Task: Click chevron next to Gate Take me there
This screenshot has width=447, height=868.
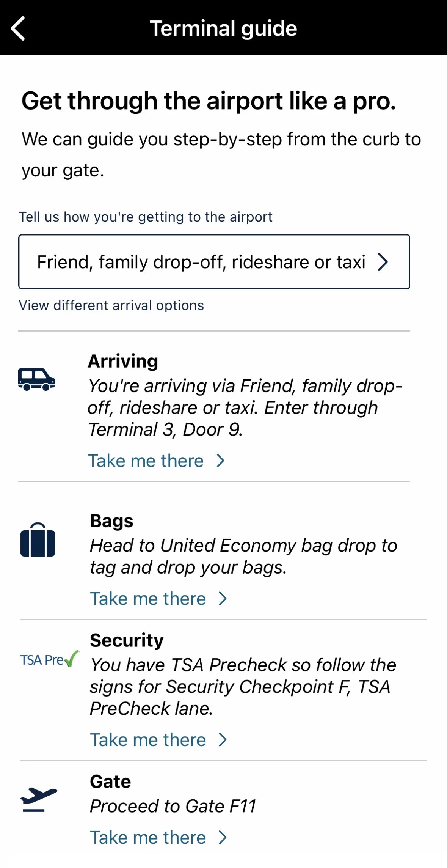Action: tap(223, 838)
